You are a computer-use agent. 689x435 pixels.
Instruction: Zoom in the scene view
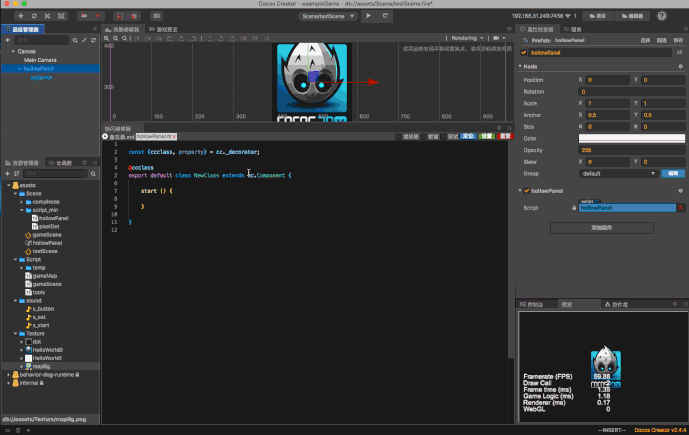point(106,38)
